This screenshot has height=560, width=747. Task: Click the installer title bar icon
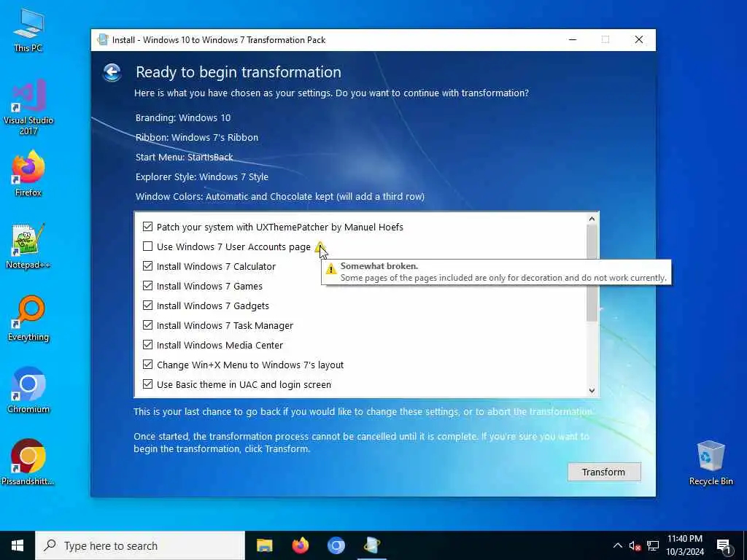tap(102, 39)
